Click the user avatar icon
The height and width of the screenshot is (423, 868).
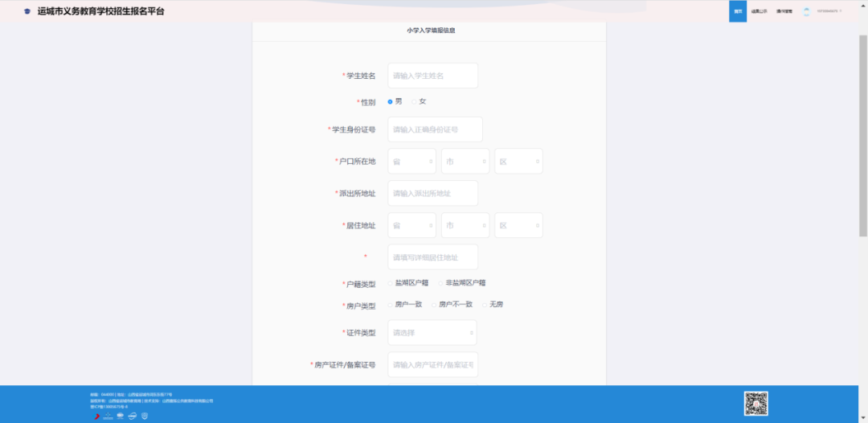tap(805, 11)
